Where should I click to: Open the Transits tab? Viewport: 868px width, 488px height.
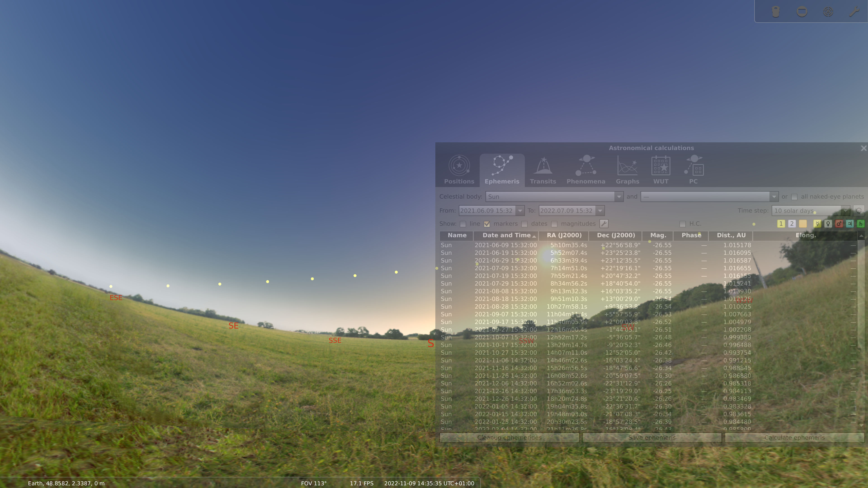543,170
